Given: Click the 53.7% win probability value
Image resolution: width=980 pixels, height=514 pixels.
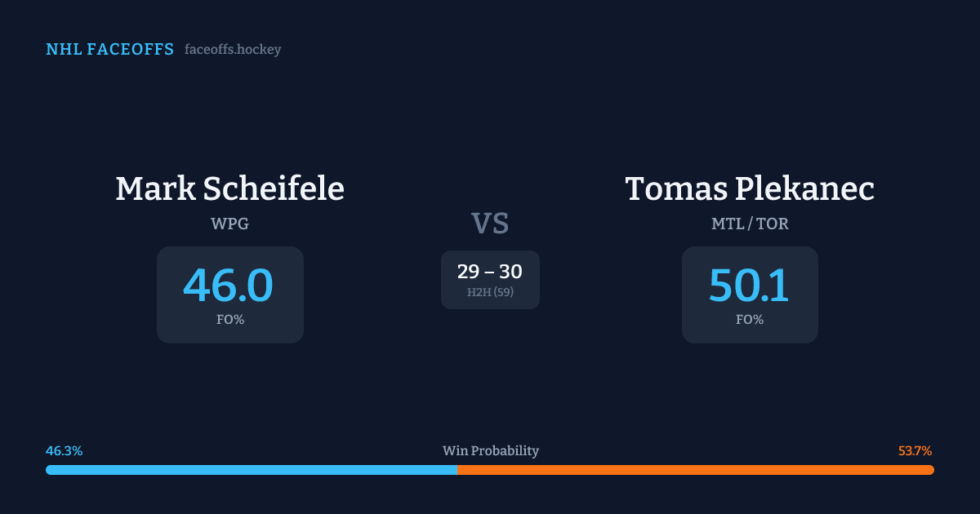Looking at the screenshot, I should pos(915,450).
